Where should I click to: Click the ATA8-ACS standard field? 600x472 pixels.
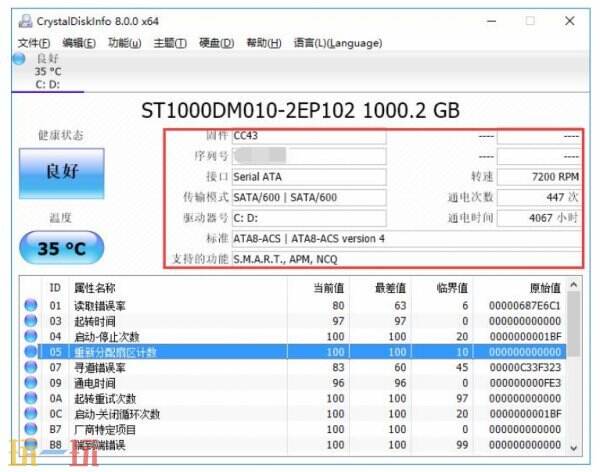click(406, 239)
